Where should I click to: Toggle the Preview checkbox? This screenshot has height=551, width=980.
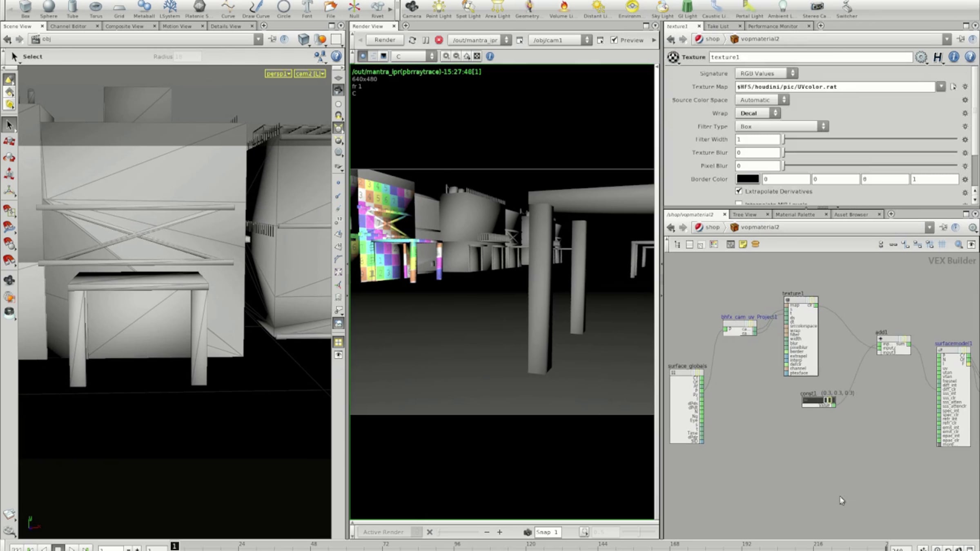(x=614, y=40)
